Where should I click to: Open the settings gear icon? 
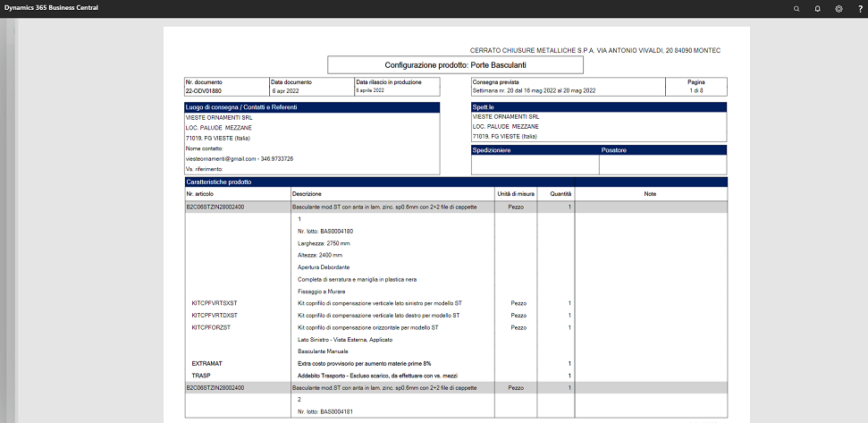click(x=839, y=9)
